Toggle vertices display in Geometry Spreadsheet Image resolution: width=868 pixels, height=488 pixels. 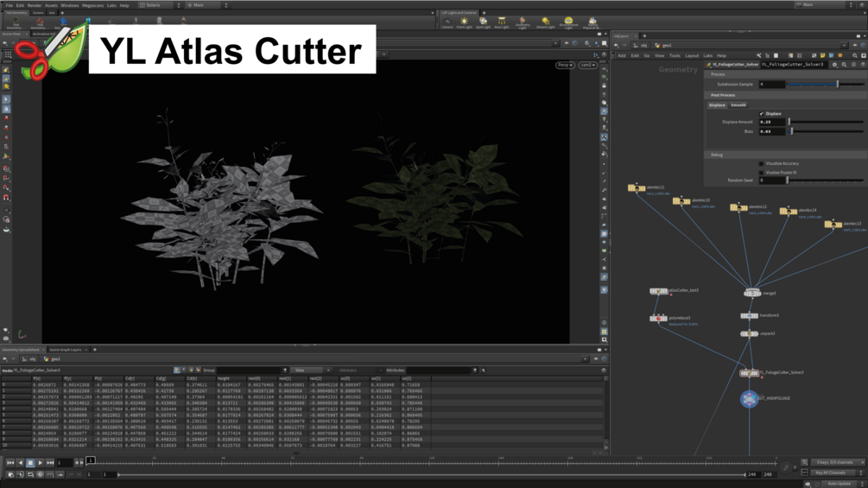(x=184, y=371)
